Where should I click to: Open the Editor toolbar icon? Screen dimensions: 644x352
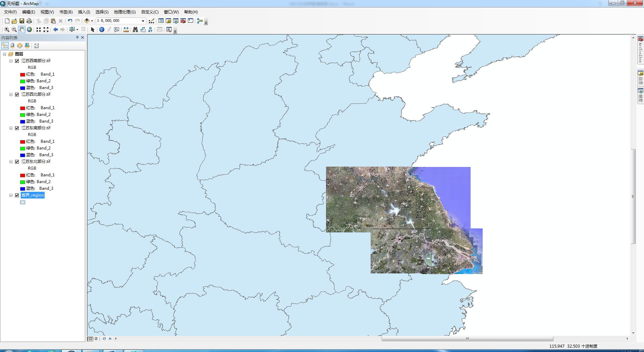coord(151,21)
